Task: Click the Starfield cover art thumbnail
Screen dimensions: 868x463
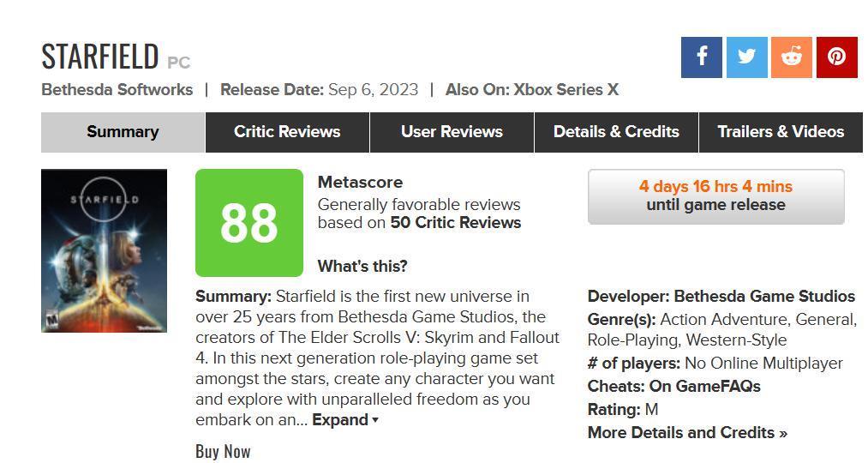Action: point(104,250)
